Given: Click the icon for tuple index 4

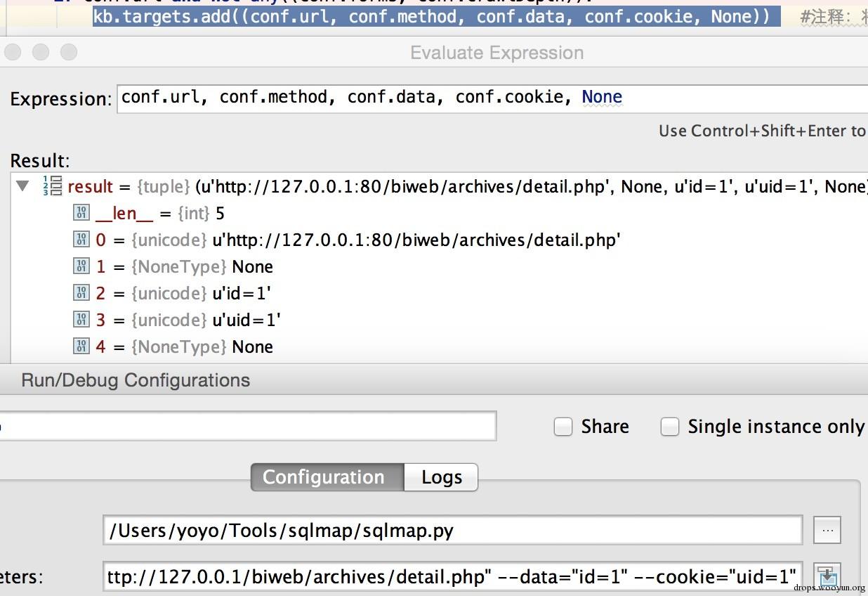Looking at the screenshot, I should [81, 346].
